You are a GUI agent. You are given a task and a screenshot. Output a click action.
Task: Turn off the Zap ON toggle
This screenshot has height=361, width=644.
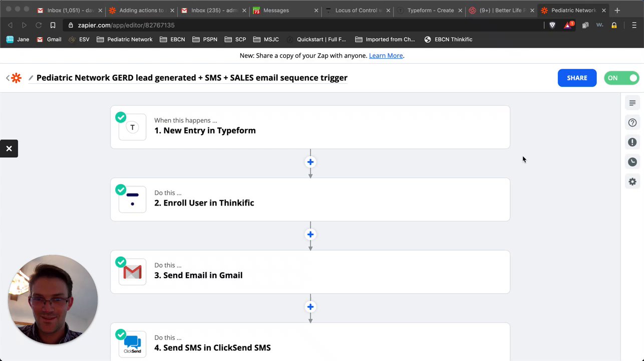(621, 78)
